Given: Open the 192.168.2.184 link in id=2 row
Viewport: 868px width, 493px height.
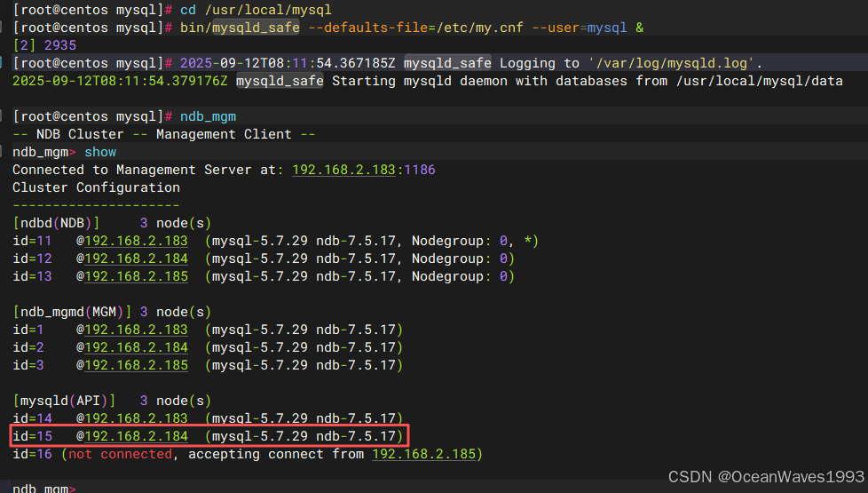Looking at the screenshot, I should click(136, 347).
